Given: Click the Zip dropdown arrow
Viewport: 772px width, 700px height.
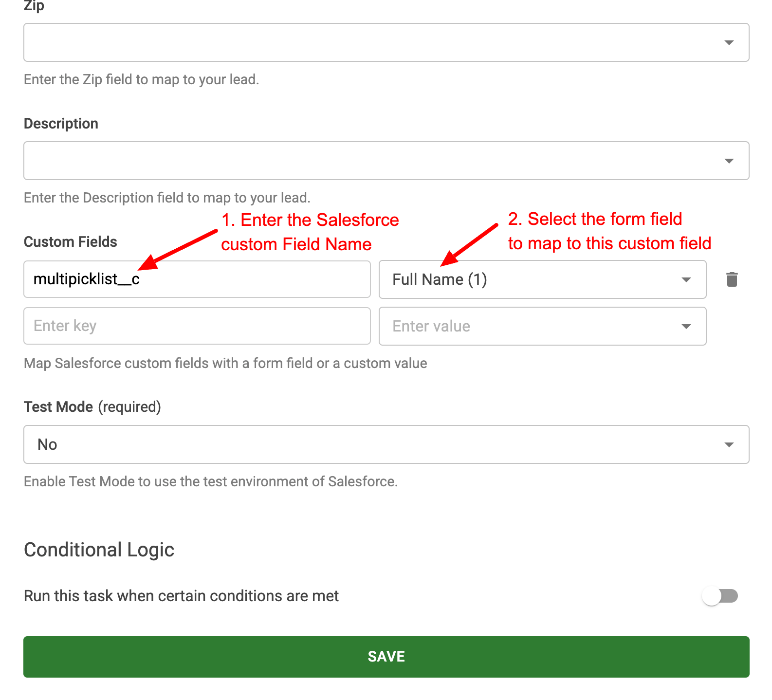Looking at the screenshot, I should (729, 43).
